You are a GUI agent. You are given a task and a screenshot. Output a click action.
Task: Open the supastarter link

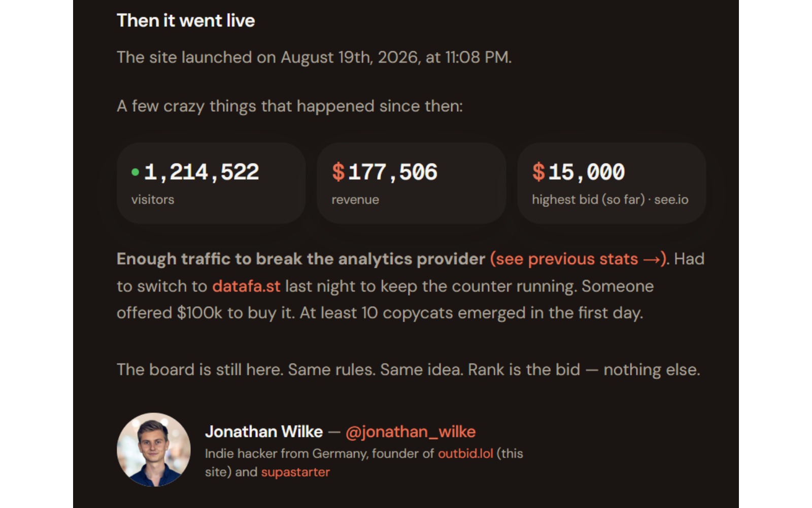pos(295,472)
